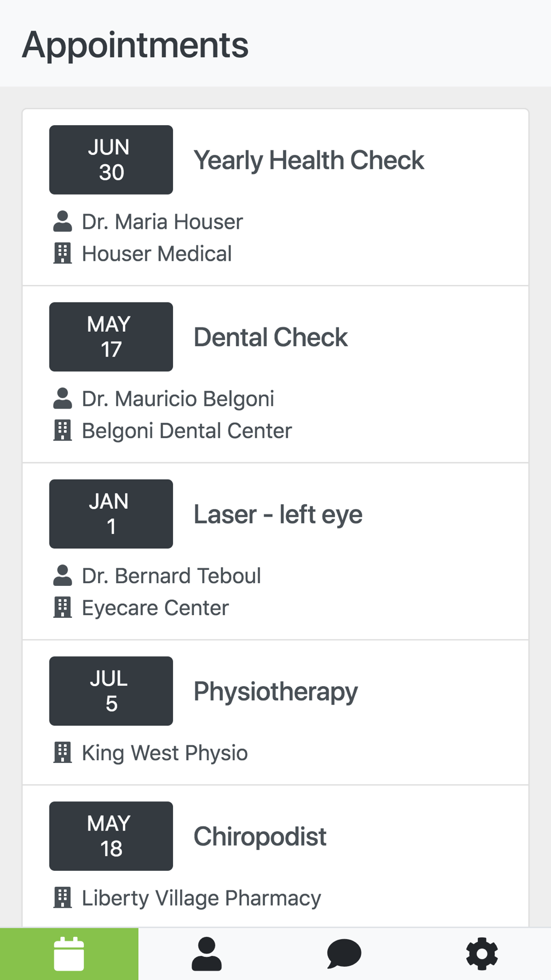Click person icon beside Dr. Bernard Teboul

(x=63, y=575)
